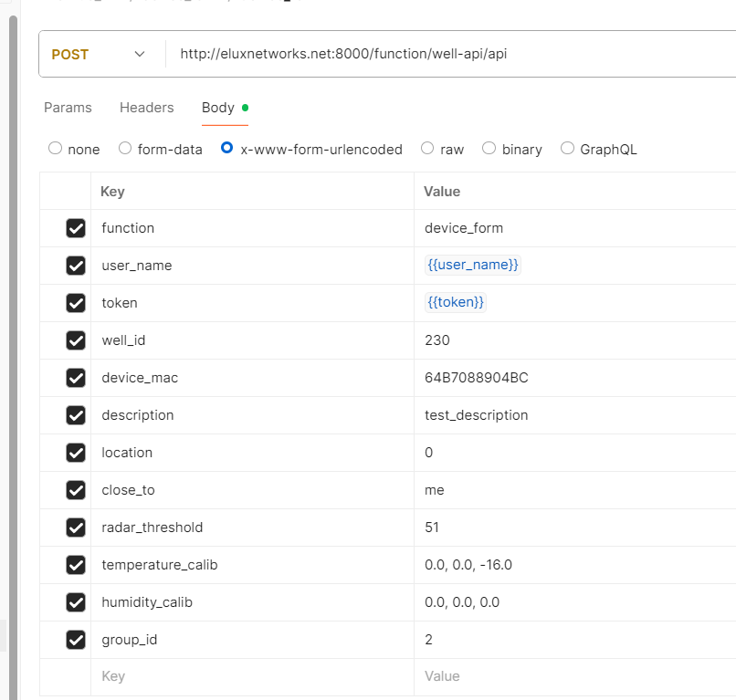Click the empty Key placeholder field
The width and height of the screenshot is (736, 700).
(113, 676)
